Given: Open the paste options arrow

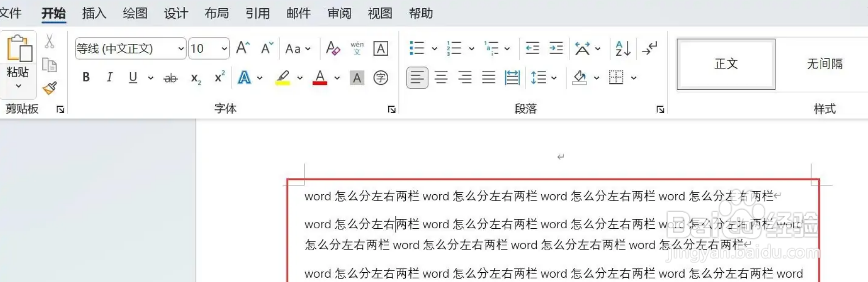Looking at the screenshot, I should coord(19,86).
